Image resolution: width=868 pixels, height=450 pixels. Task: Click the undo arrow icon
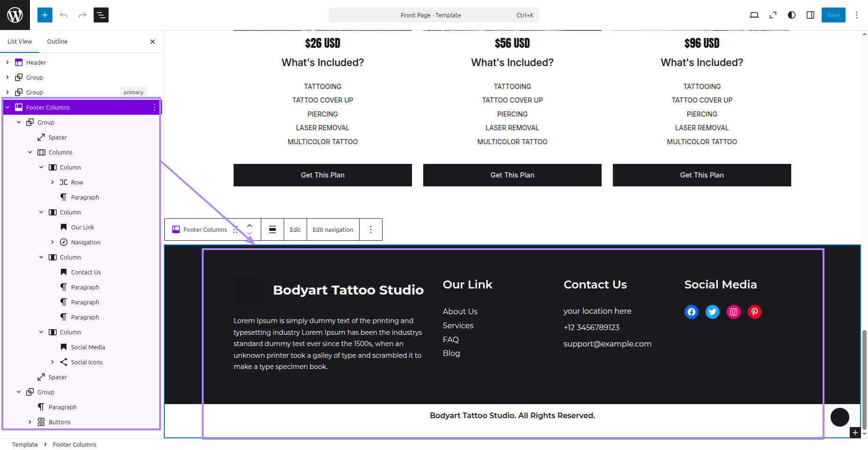64,15
